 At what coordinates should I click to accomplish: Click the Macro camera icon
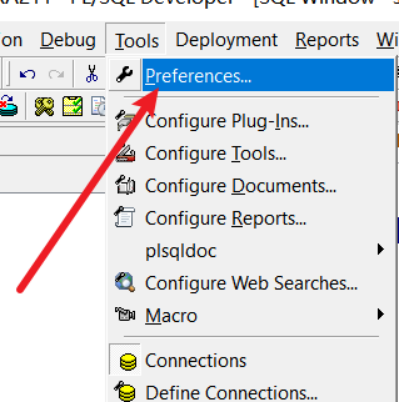(x=125, y=314)
